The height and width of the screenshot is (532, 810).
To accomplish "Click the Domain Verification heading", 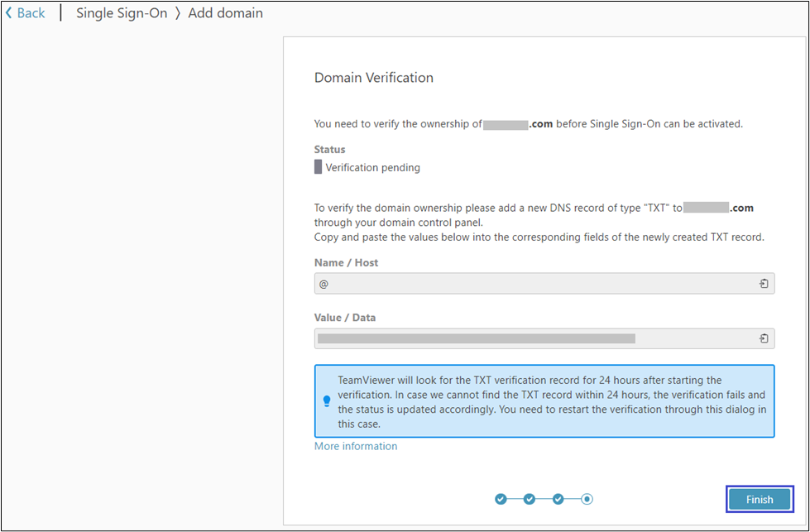I will click(x=374, y=78).
